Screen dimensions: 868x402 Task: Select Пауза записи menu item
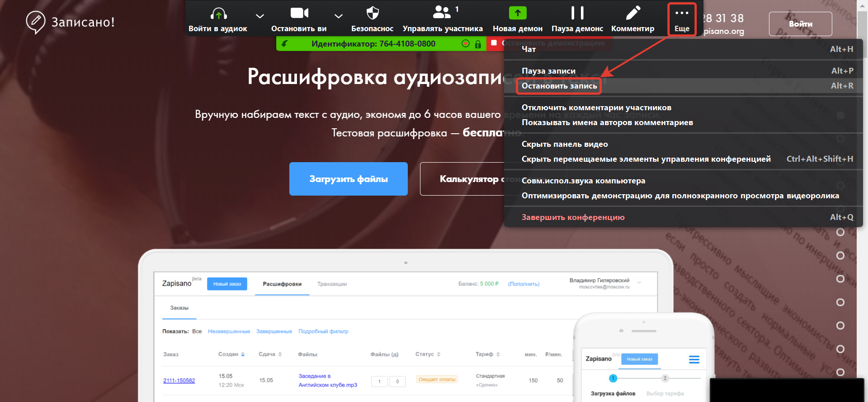(x=684, y=71)
